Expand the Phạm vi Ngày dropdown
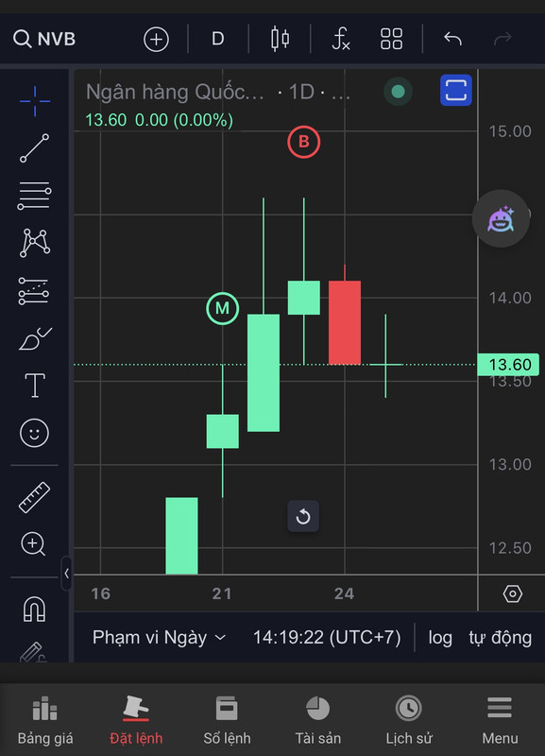 (x=159, y=637)
